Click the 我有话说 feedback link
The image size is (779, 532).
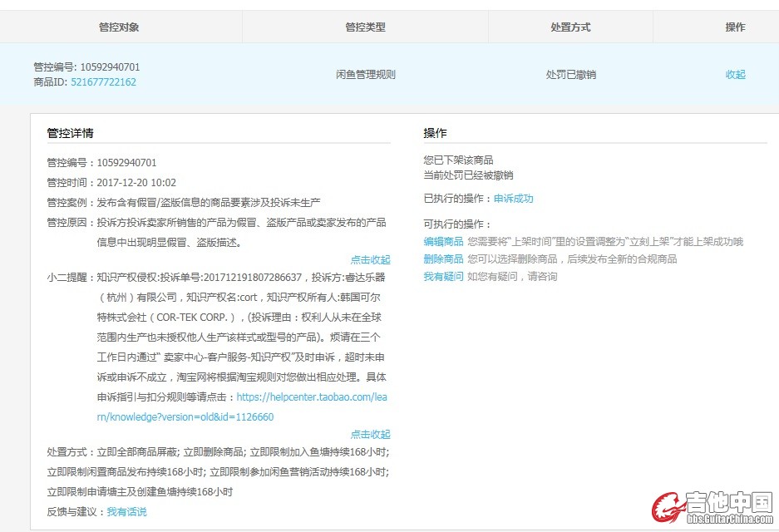pyautogui.click(x=126, y=511)
